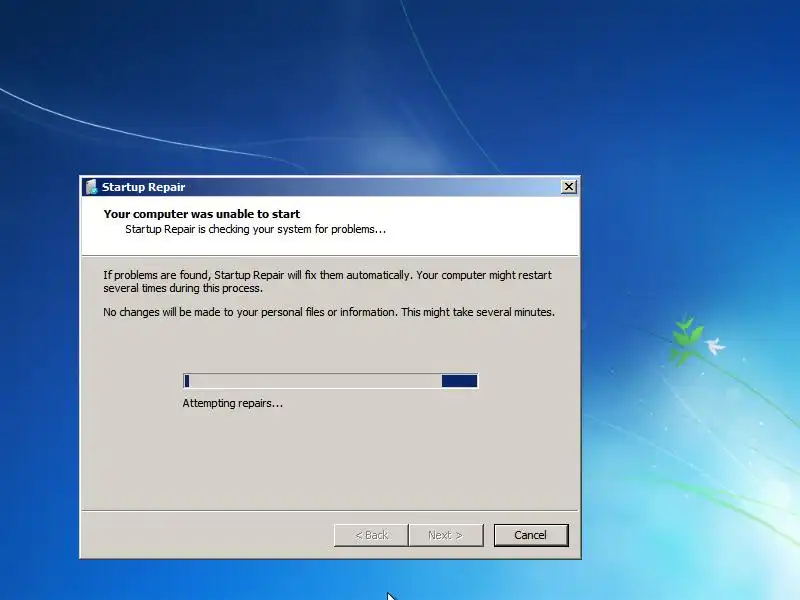Click the greyed-out Back button
The height and width of the screenshot is (600, 800).
point(371,535)
